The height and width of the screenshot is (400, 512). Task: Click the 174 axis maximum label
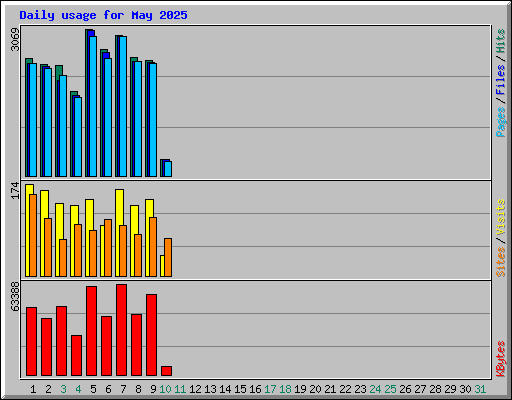click(x=15, y=190)
